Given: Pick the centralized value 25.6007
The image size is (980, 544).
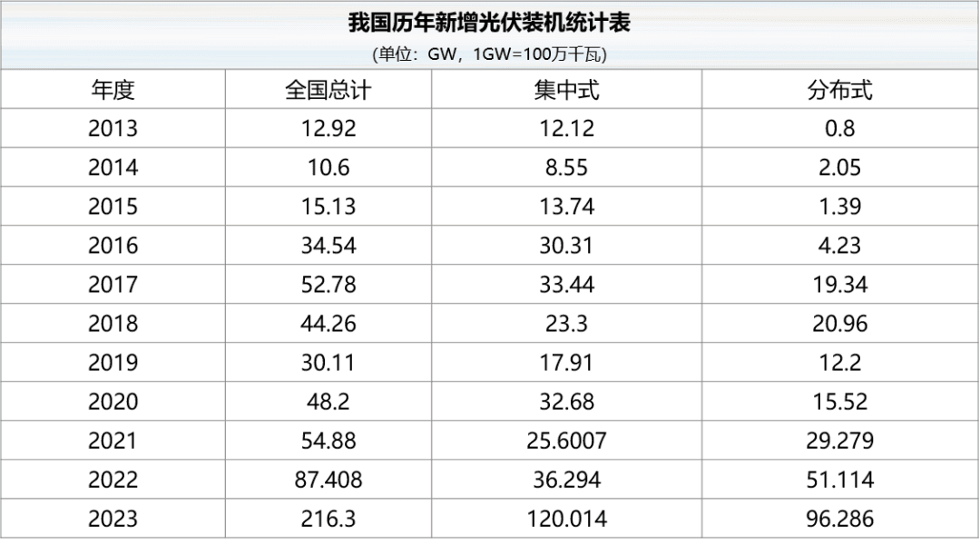Looking at the screenshot, I should coord(566,441).
